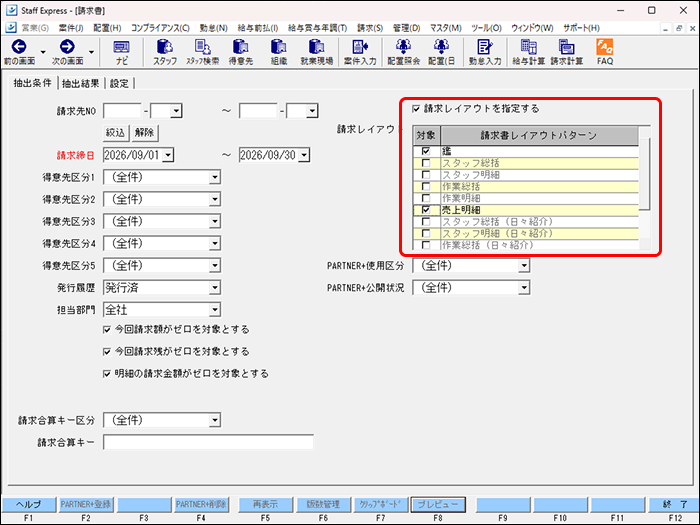Open the 配置(日 toolbar icon
The height and width of the screenshot is (525, 700).
[x=441, y=47]
